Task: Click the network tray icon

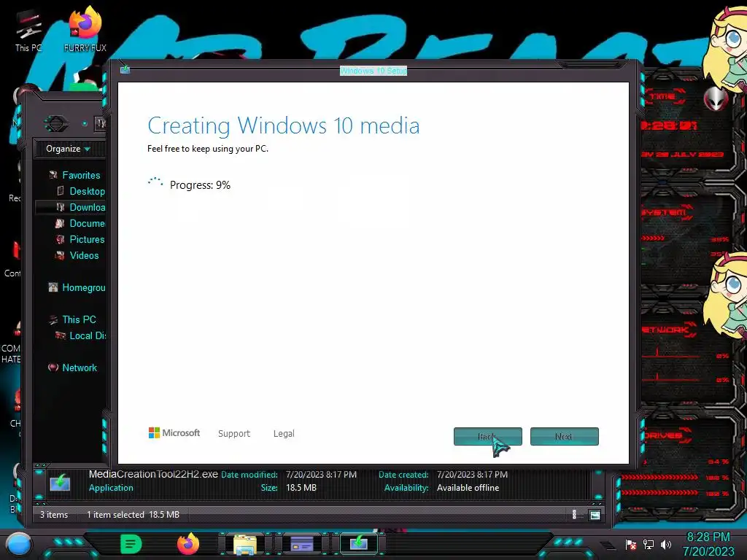Action: click(x=649, y=545)
